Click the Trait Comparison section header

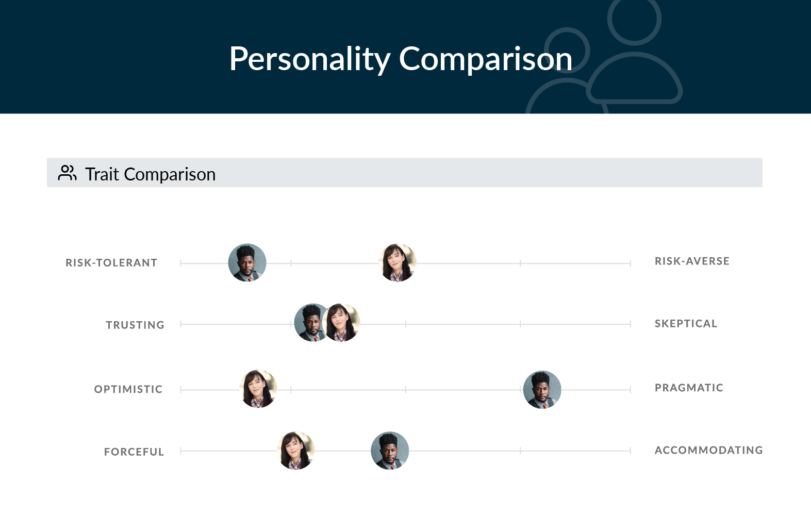[x=404, y=173]
